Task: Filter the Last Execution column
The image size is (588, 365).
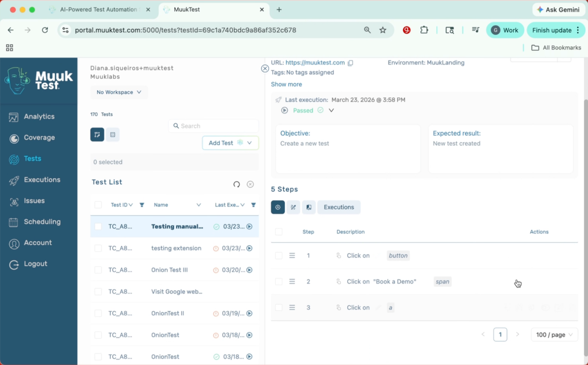Action: click(x=253, y=205)
